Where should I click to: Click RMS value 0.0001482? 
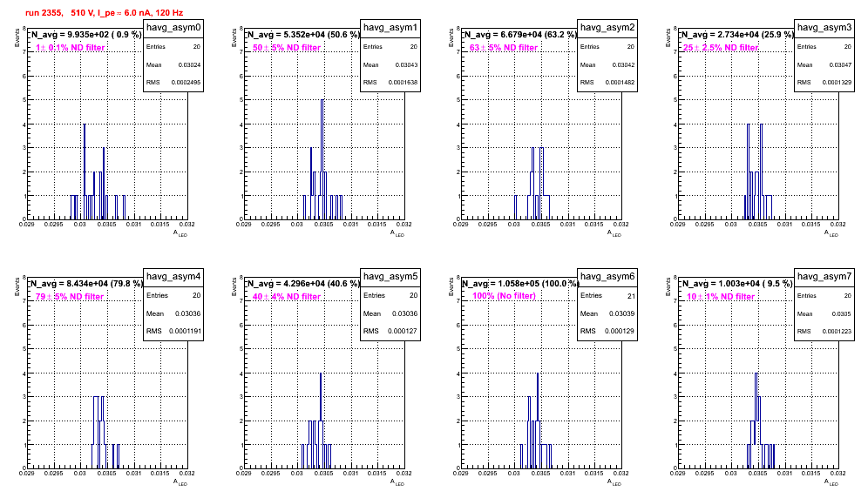(x=619, y=83)
